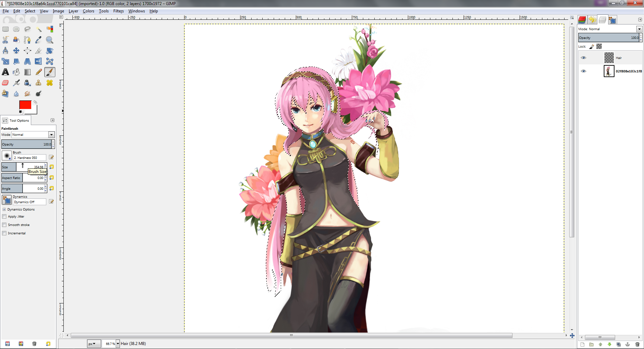This screenshot has height=349, width=644.
Task: Select the Crop tool
Action: point(39,51)
